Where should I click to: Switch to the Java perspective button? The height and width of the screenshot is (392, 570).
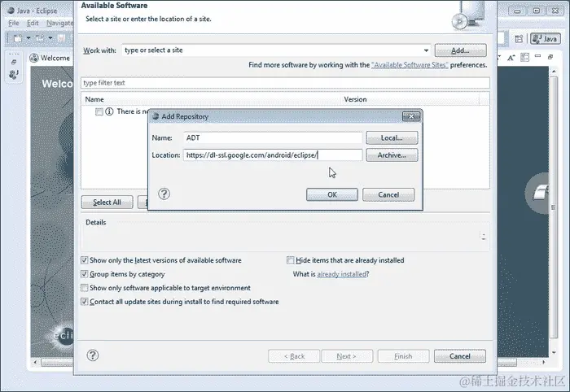tap(546, 39)
